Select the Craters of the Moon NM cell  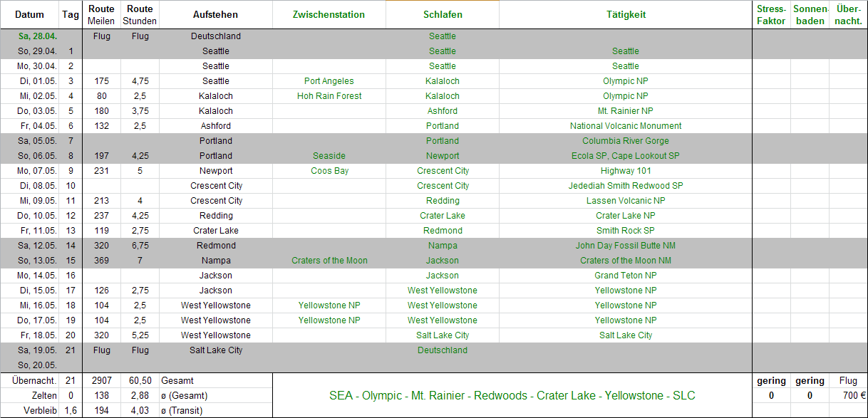pos(626,261)
